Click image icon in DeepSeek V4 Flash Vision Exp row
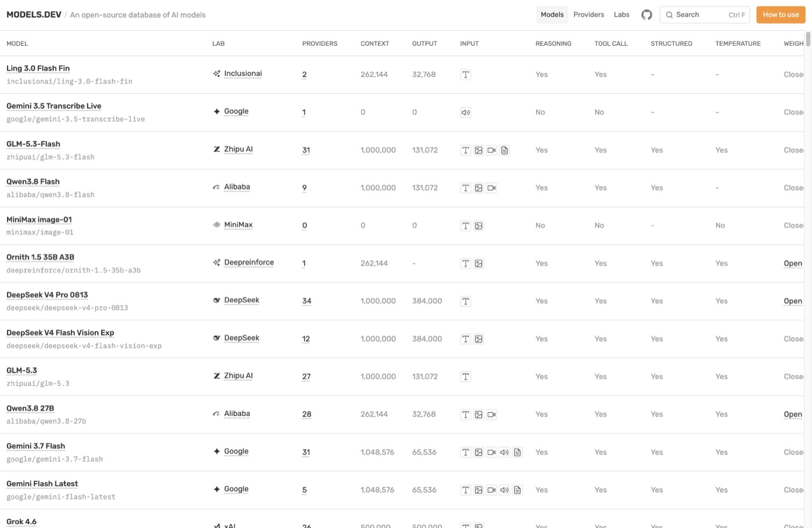812x528 pixels. pyautogui.click(x=478, y=339)
